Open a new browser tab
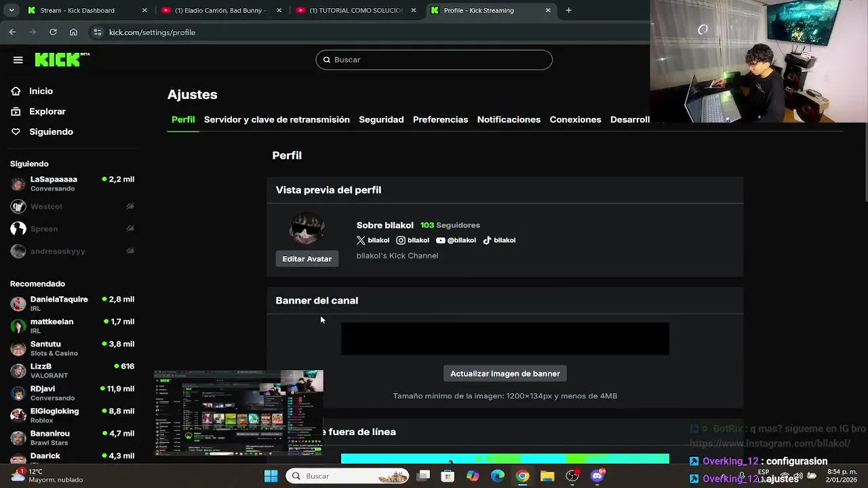Image resolution: width=868 pixels, height=488 pixels. click(568, 10)
